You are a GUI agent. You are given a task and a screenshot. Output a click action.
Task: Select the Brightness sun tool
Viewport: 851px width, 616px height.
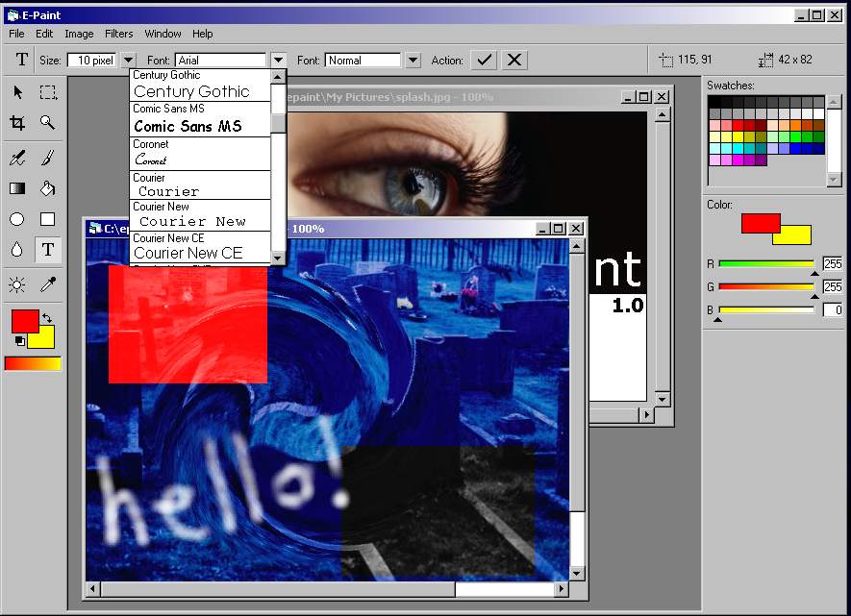(17, 284)
